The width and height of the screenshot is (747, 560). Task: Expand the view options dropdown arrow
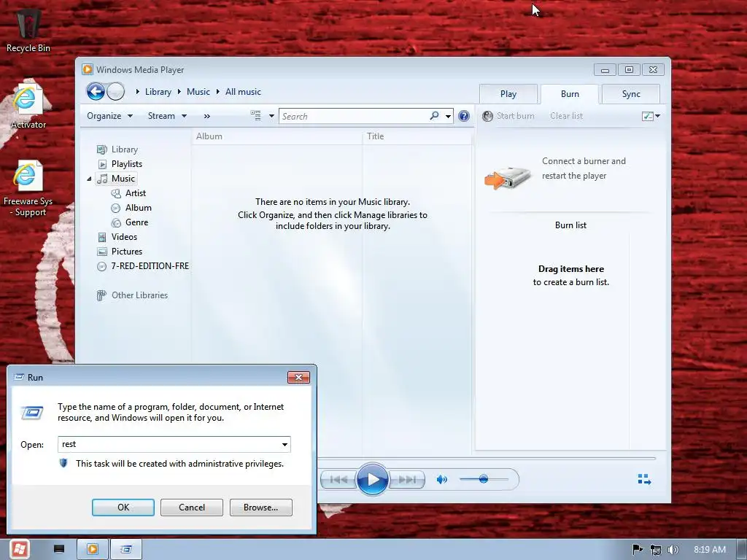(271, 116)
